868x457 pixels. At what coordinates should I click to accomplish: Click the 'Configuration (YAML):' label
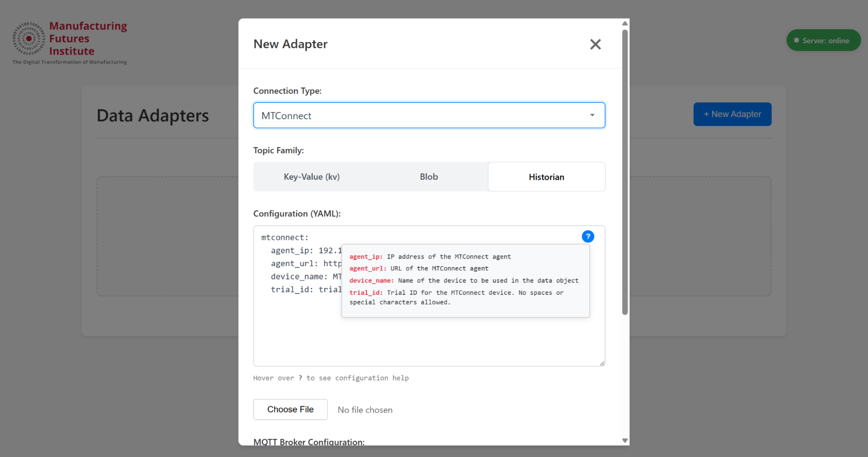(x=297, y=213)
